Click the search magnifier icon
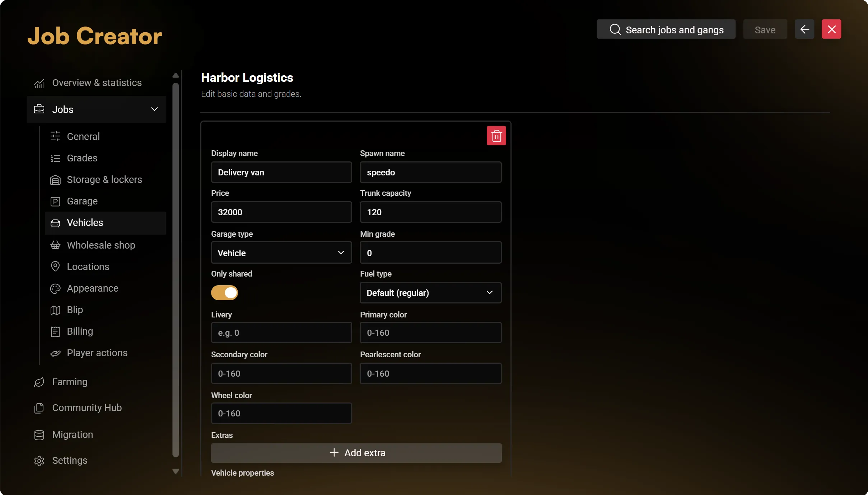Viewport: 868px width, 495px height. 615,29
